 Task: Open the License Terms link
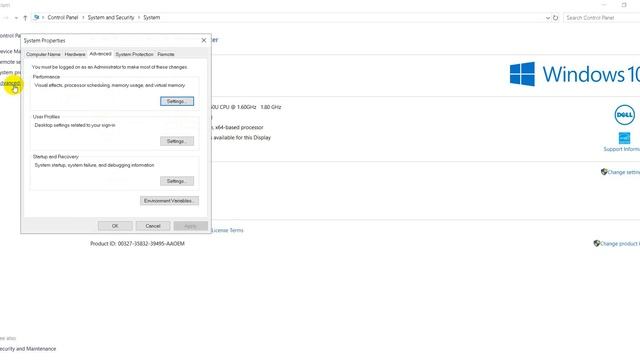227,230
